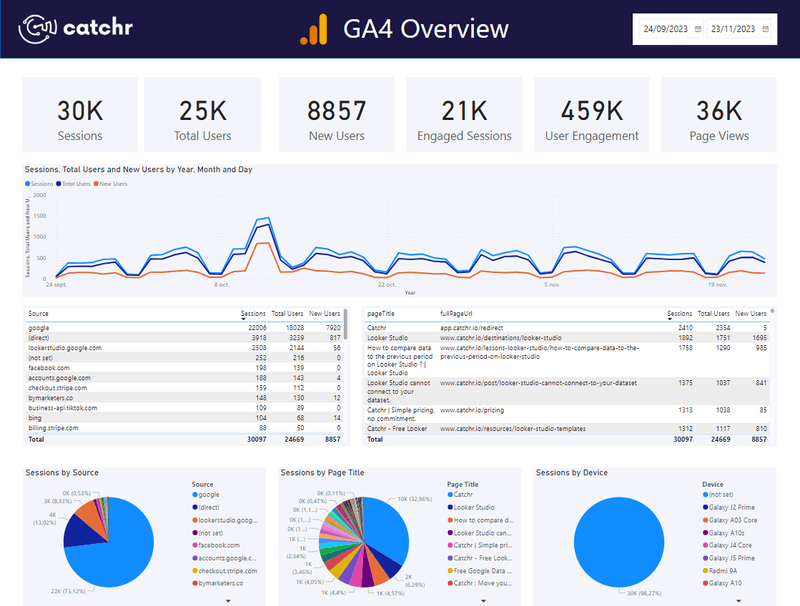Viewport: 800px width, 606px height.
Task: Expand more Page Title legend items arrow
Action: tap(483, 601)
